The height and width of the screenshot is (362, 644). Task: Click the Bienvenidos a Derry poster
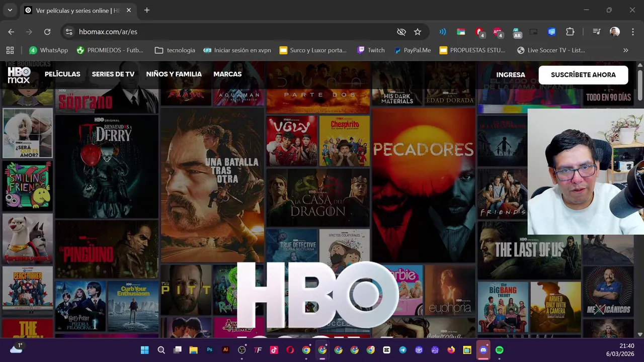coord(107,166)
